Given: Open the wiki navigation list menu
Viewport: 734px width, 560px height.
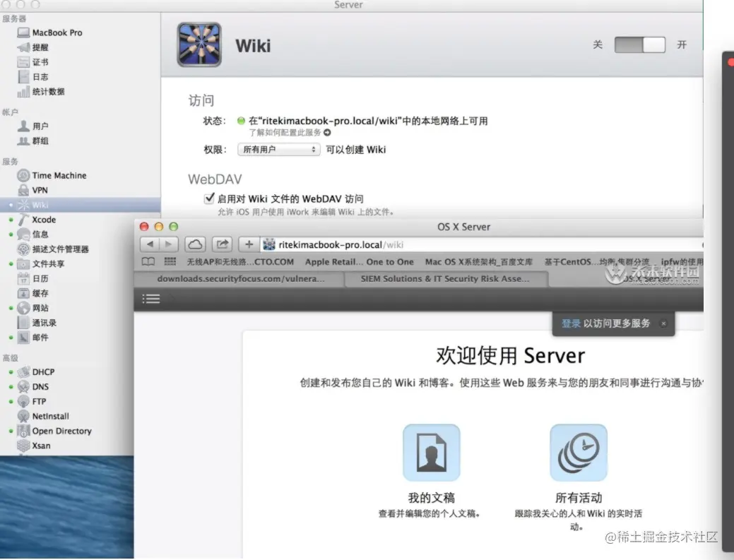Looking at the screenshot, I should point(150,299).
